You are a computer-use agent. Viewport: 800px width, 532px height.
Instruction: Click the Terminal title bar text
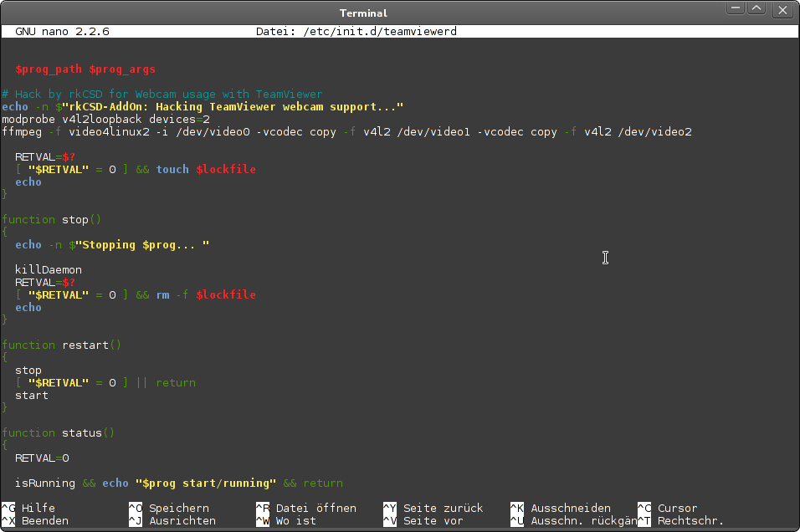(x=363, y=13)
